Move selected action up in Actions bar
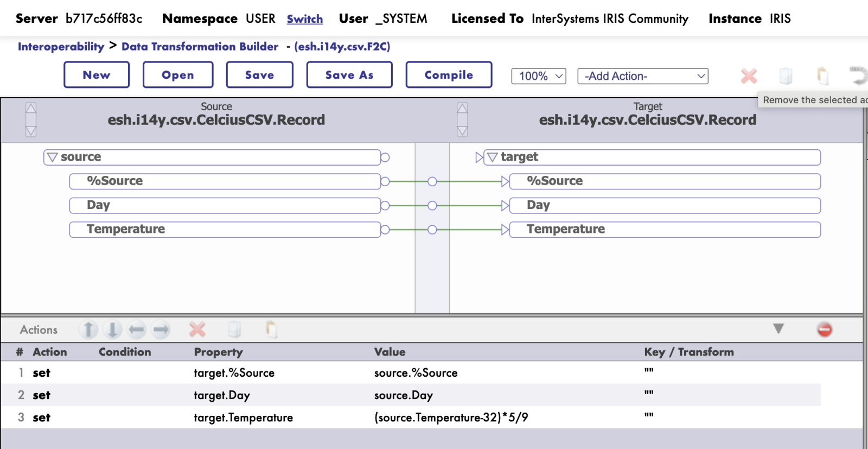868x449 pixels. 88,330
